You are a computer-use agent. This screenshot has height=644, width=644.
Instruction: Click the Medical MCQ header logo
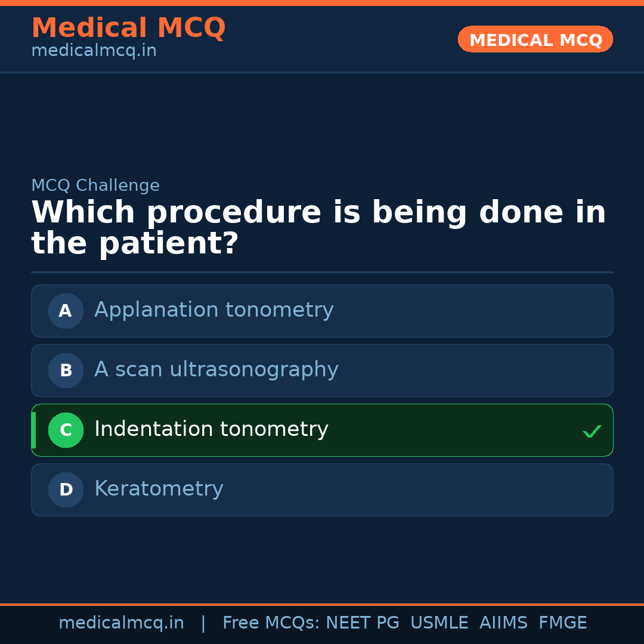click(x=128, y=27)
